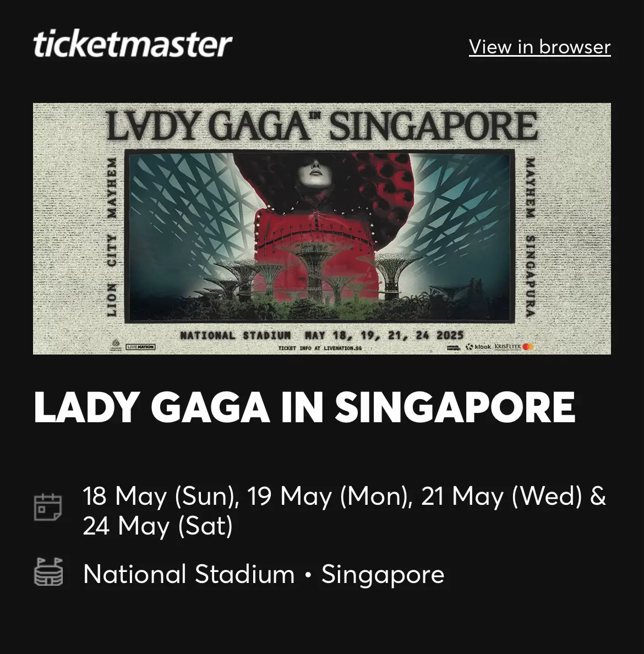Click the ticketmaster logo
Screen dimensions: 644x654
pos(132,44)
